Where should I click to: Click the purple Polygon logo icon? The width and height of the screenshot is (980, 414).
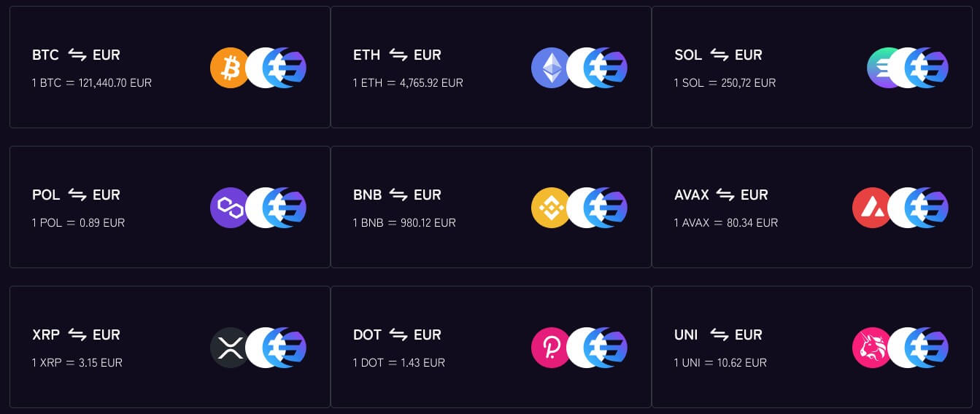click(x=228, y=208)
